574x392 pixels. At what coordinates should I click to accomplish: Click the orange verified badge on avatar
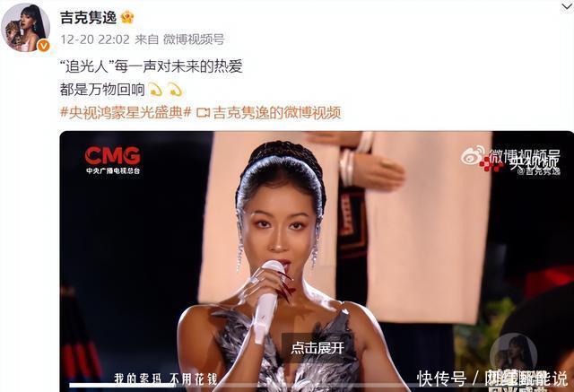pos(43,46)
